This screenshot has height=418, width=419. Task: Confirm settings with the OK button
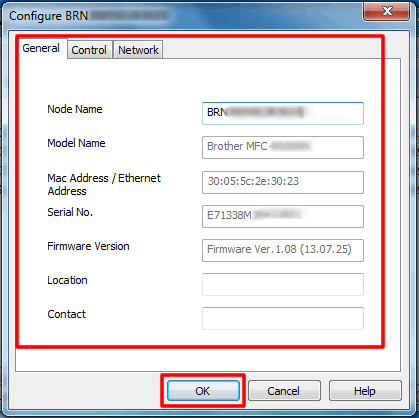coord(203,391)
